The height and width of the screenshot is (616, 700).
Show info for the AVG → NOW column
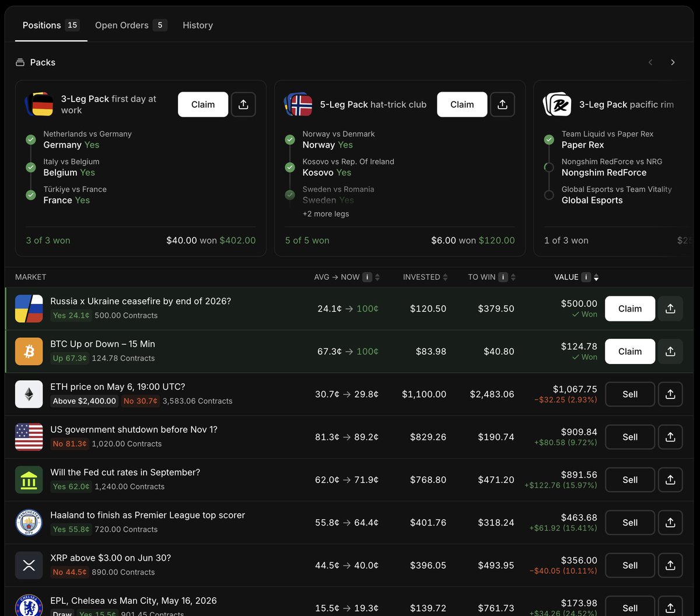click(x=367, y=277)
